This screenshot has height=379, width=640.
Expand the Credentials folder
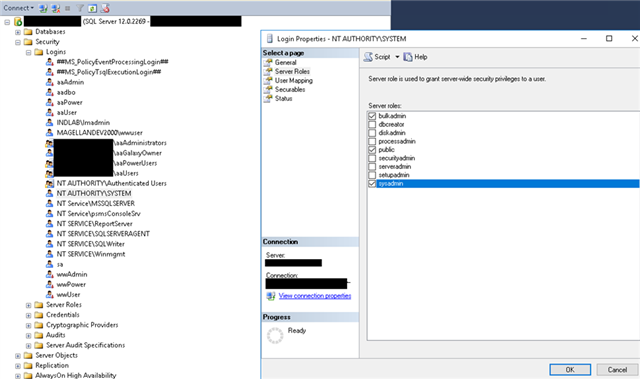(28, 315)
